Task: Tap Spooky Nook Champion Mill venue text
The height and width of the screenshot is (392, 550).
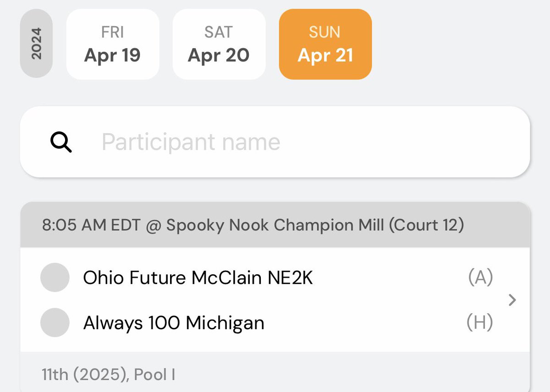Action: click(x=275, y=225)
